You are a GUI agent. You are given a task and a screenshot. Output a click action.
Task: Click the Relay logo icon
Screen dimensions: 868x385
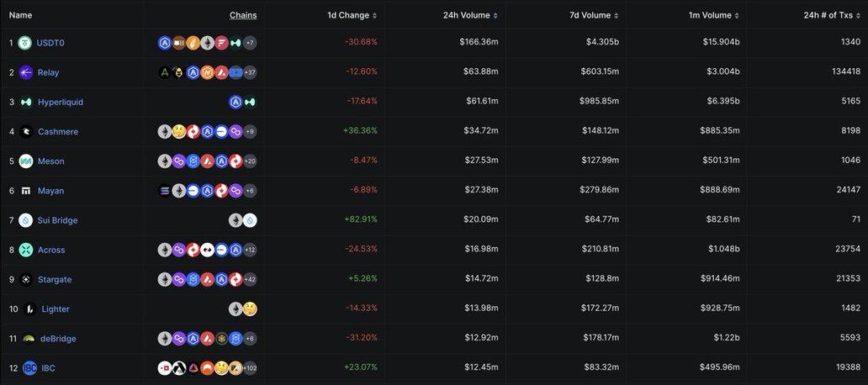coord(25,72)
